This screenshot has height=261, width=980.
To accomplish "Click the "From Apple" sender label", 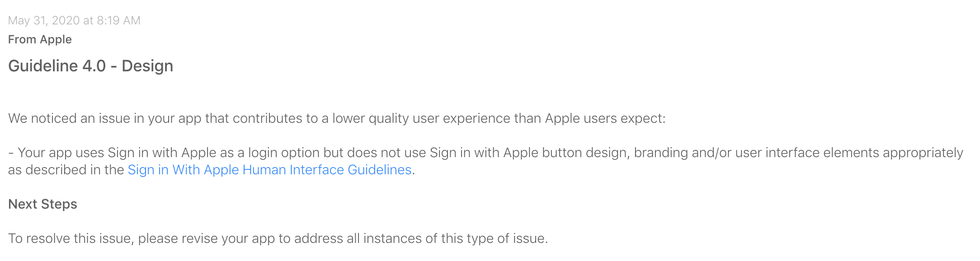I will (40, 40).
